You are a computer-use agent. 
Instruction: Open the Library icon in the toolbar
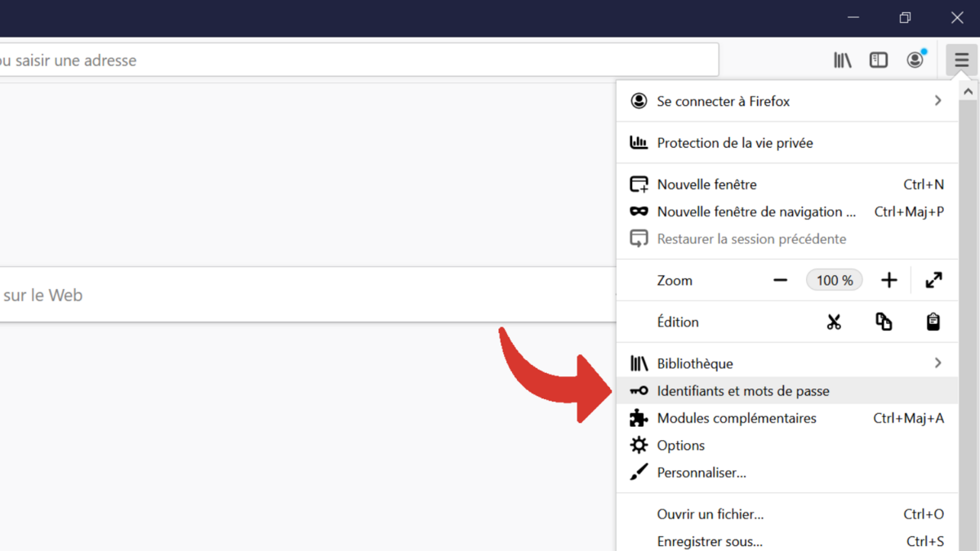pyautogui.click(x=842, y=60)
